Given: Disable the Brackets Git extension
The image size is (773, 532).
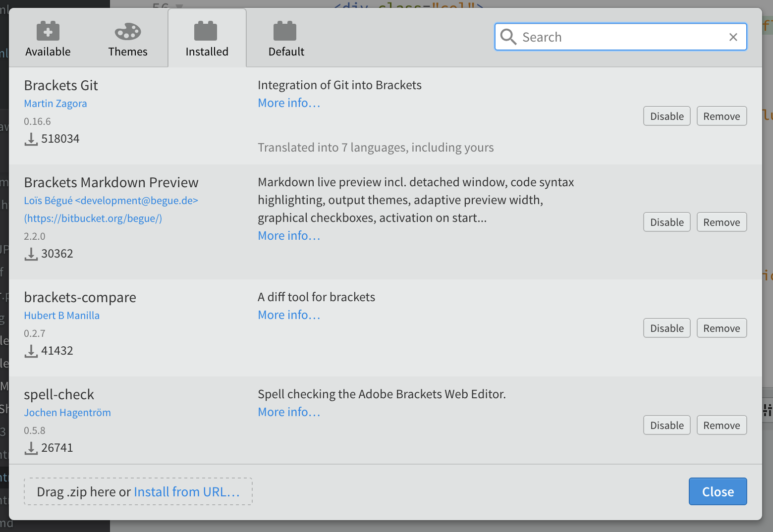Looking at the screenshot, I should (666, 116).
